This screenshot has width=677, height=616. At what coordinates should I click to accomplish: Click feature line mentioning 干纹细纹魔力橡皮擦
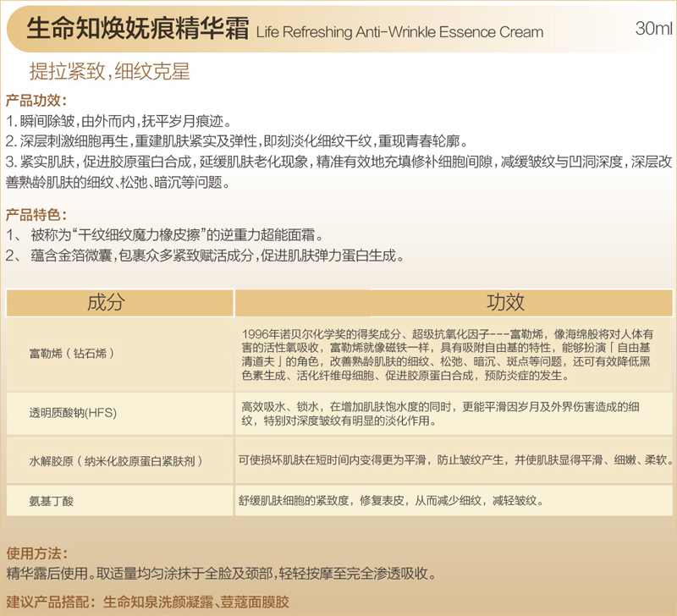click(165, 234)
